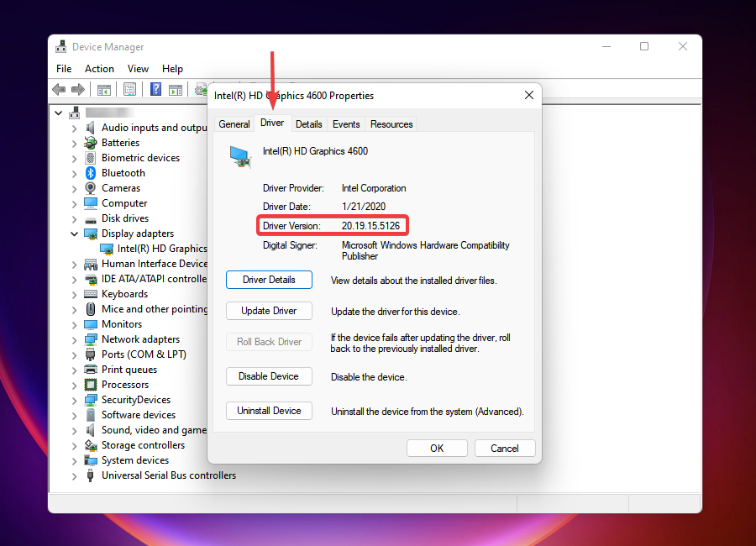Expand the Keyboards category
The height and width of the screenshot is (546, 756).
74,294
